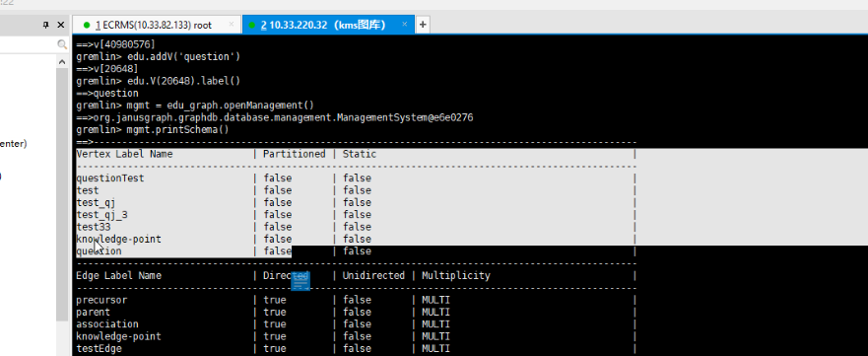Click 'Multiplicity' column header
868x356 pixels.
pyautogui.click(x=455, y=276)
